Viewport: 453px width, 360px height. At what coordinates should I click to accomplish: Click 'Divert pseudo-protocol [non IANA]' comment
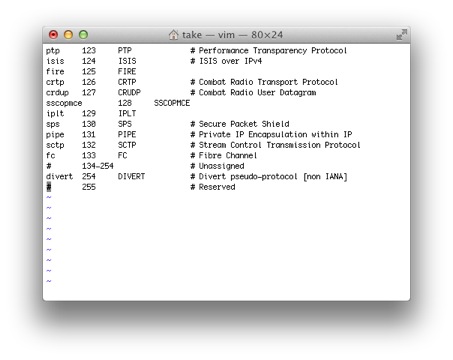pyautogui.click(x=273, y=177)
